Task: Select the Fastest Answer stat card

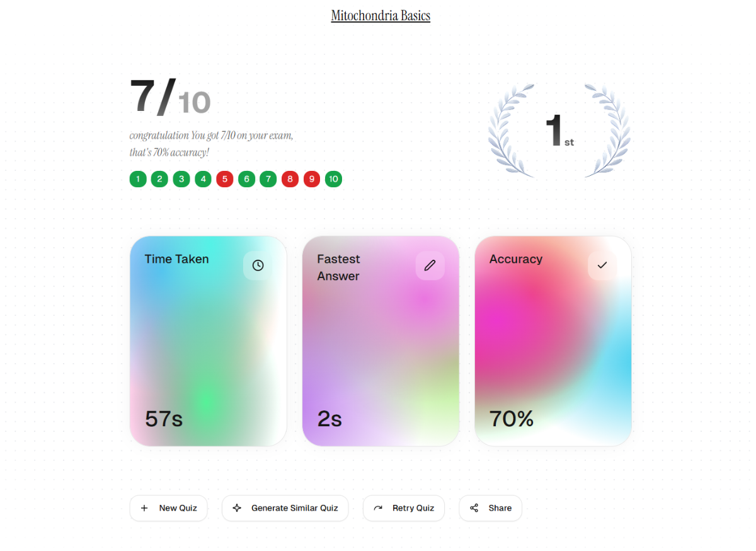Action: (381, 341)
